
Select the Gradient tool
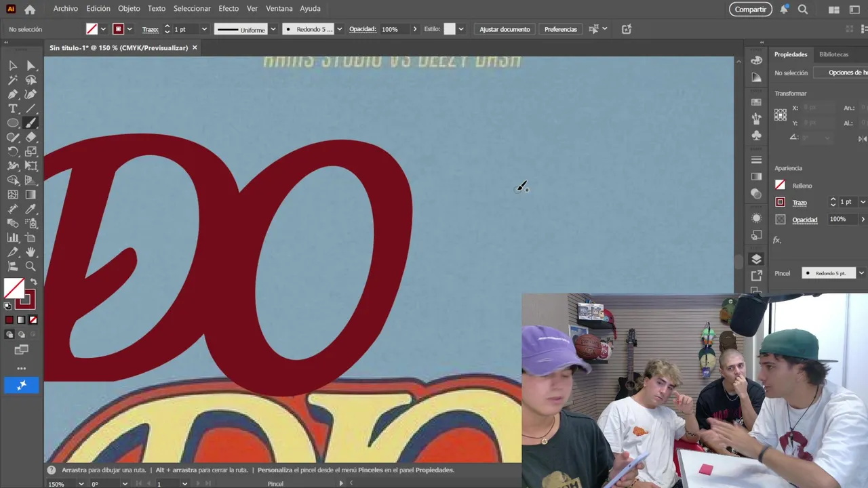[x=31, y=195]
